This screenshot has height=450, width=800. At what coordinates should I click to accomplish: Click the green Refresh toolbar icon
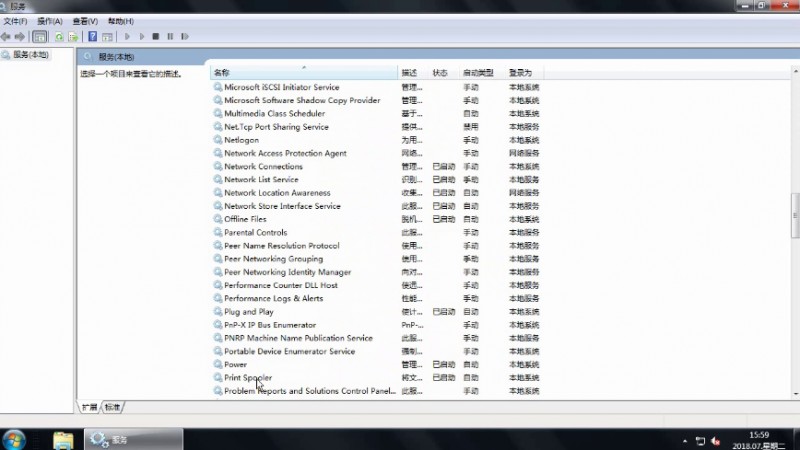coord(59,37)
